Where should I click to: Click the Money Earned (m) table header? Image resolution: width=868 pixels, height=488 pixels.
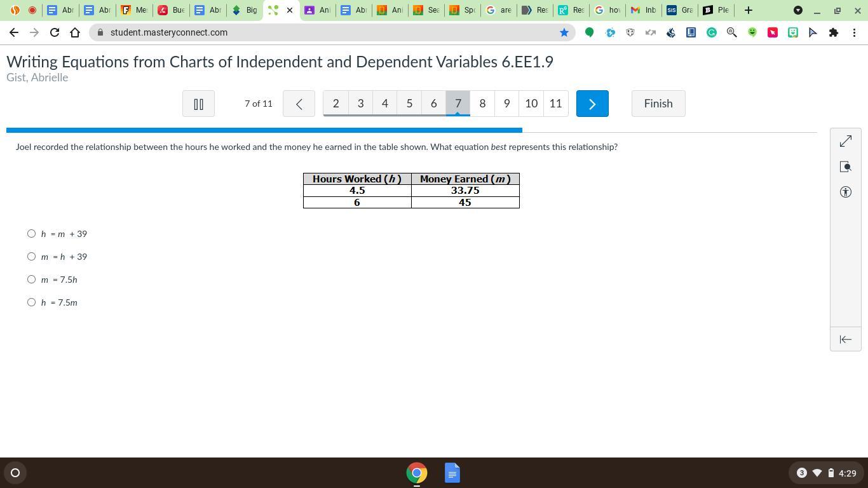[465, 179]
